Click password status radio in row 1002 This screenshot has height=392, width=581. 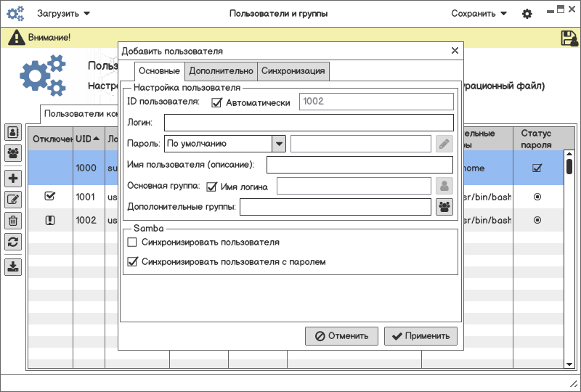(537, 220)
